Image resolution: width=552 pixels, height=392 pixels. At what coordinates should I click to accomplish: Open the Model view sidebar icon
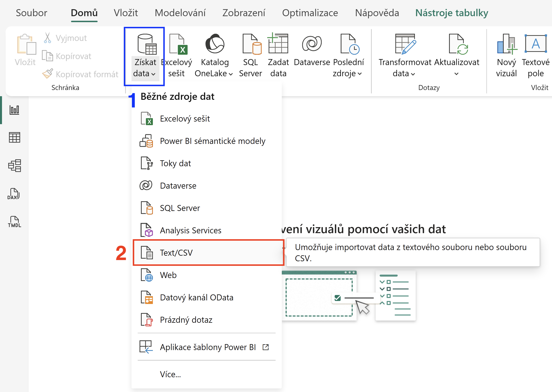(14, 166)
